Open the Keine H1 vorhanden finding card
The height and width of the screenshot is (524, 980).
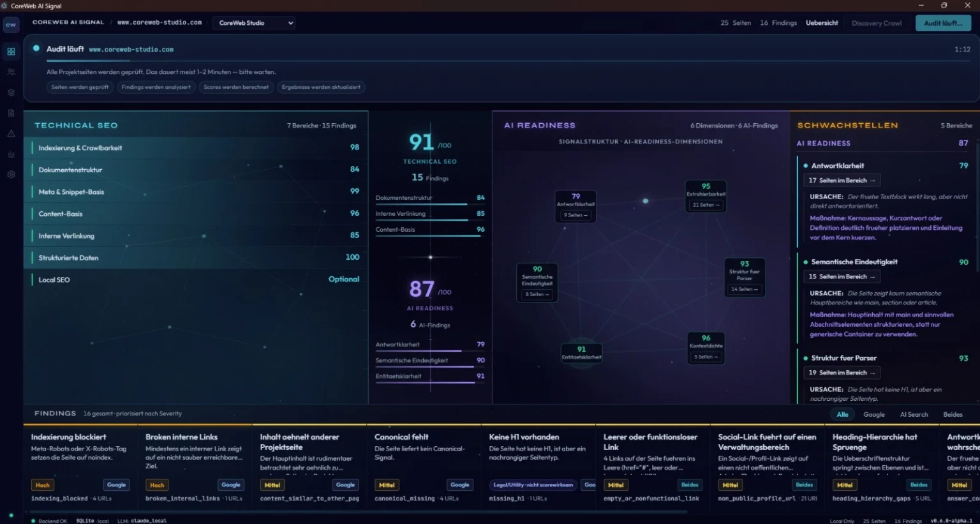click(538, 467)
